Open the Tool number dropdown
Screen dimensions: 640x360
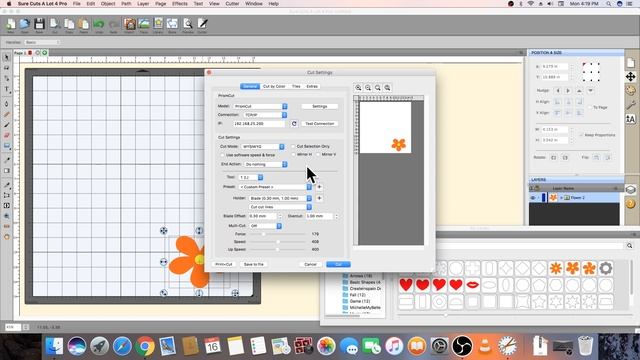click(x=251, y=177)
